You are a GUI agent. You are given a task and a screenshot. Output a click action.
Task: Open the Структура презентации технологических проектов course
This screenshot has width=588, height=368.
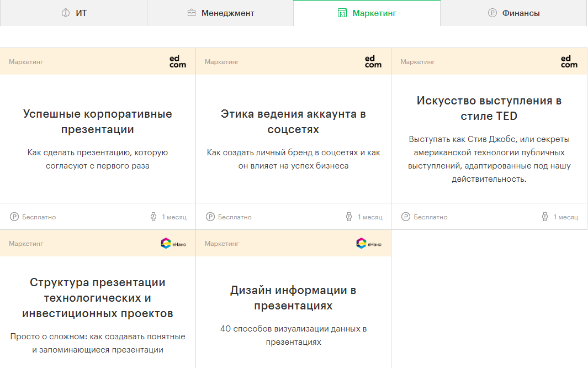click(x=98, y=298)
